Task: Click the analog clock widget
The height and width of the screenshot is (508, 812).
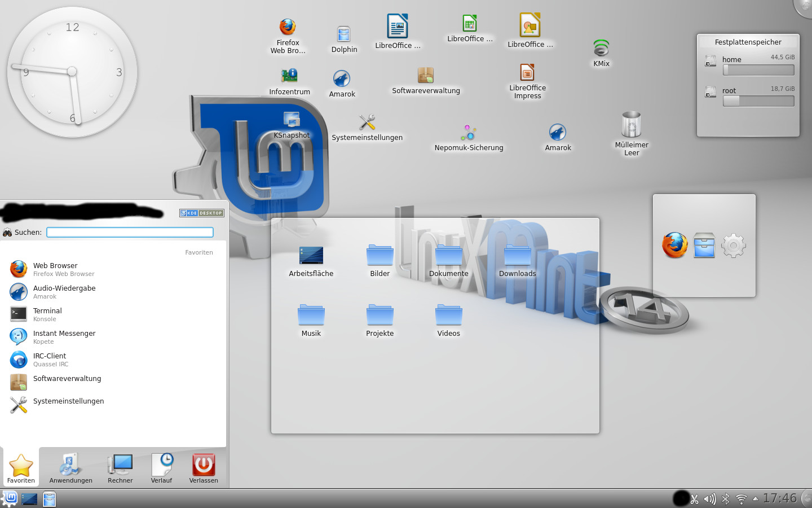Action: [72, 72]
